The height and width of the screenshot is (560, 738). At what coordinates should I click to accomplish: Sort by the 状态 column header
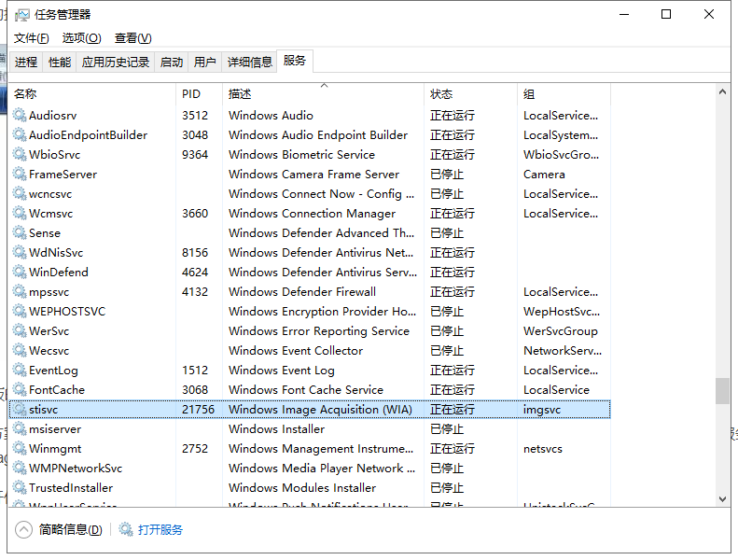470,93
